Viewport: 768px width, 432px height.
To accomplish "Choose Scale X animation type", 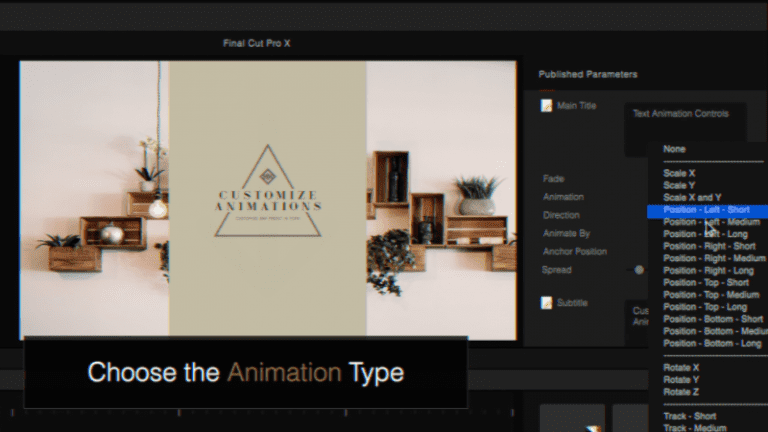I will 679,173.
